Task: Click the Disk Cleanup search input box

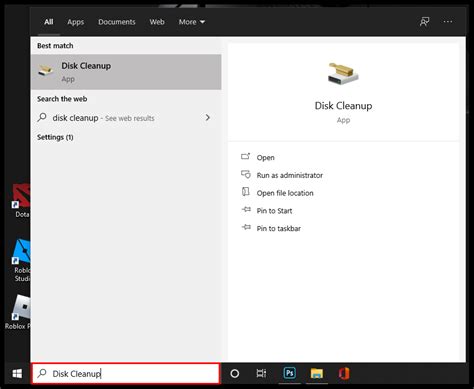Action: click(126, 373)
